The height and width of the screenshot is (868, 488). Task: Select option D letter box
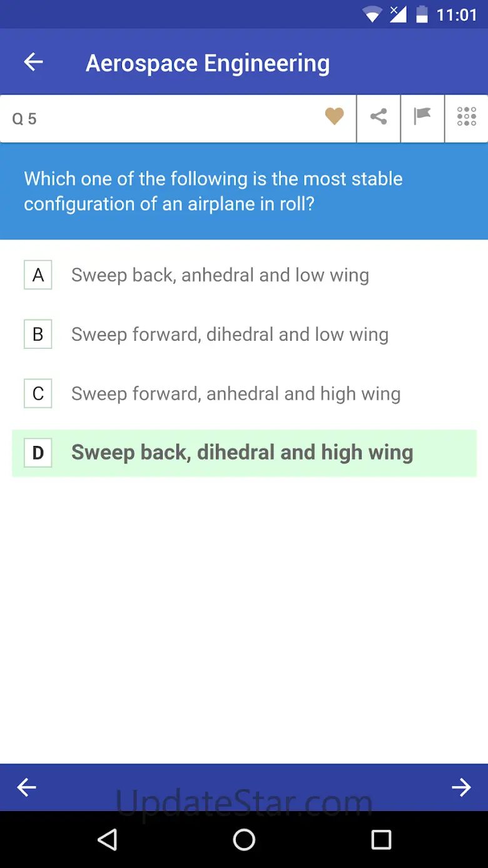click(x=38, y=453)
